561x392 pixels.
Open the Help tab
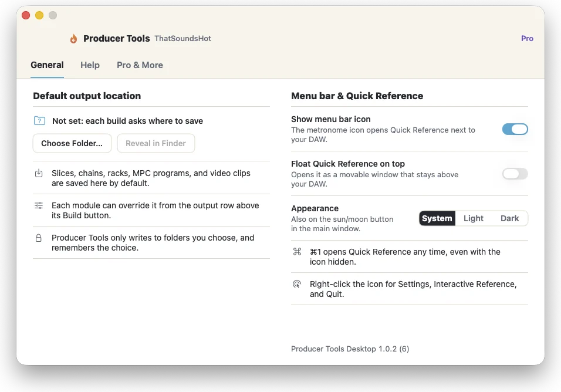90,65
